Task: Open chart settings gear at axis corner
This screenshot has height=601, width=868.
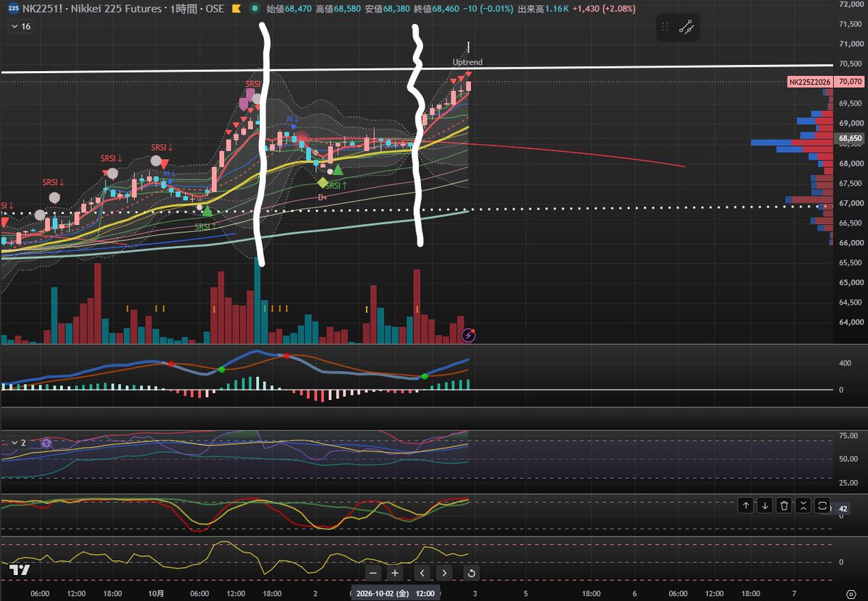Action: (x=851, y=594)
